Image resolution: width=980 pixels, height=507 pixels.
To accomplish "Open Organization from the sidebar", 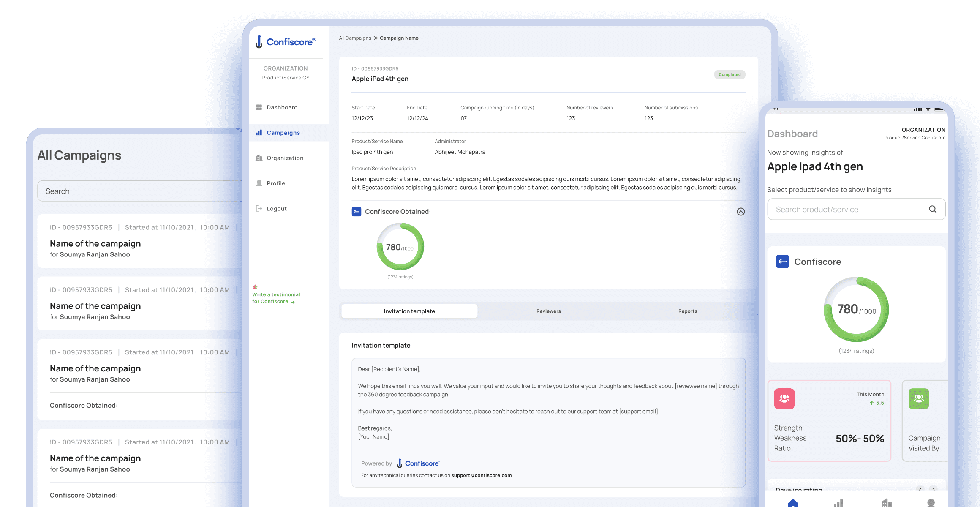I will click(285, 158).
